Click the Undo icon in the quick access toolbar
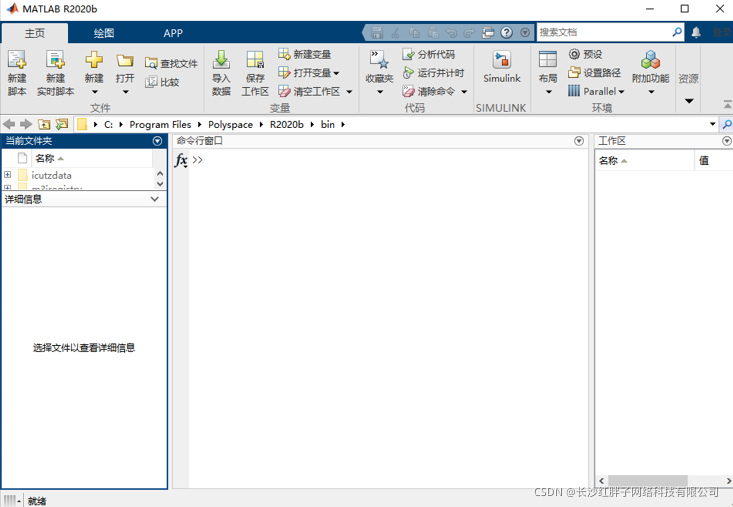The height and width of the screenshot is (507, 733). pos(451,33)
